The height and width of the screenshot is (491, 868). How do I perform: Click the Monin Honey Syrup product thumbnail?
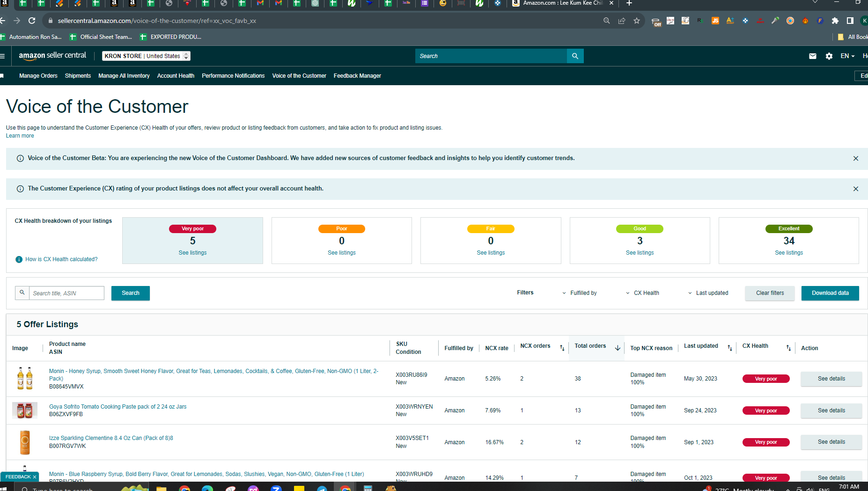[x=25, y=379]
